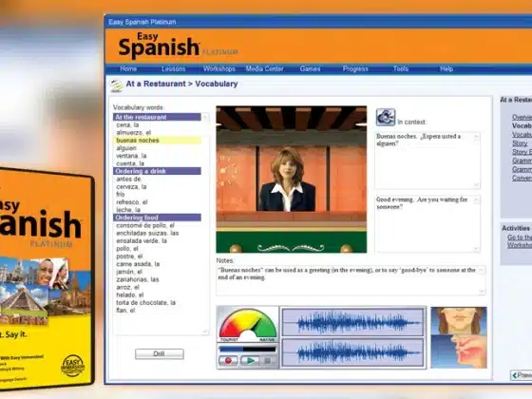
Task: Select the word 'consomé de pollo, el'
Action: click(145, 226)
